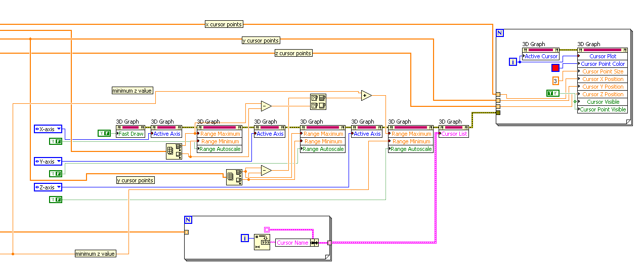Click the first Active Axis property after Fast Draw
The height and width of the screenshot is (273, 644).
166,134
